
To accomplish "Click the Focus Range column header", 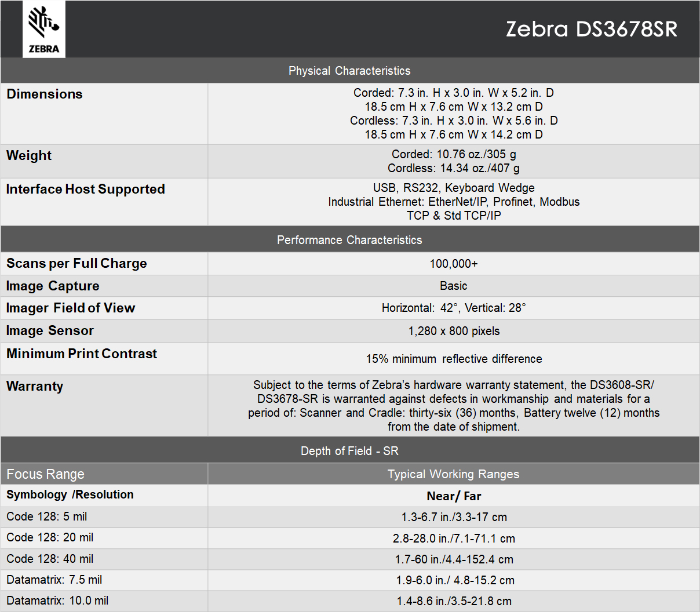I will click(x=46, y=474).
